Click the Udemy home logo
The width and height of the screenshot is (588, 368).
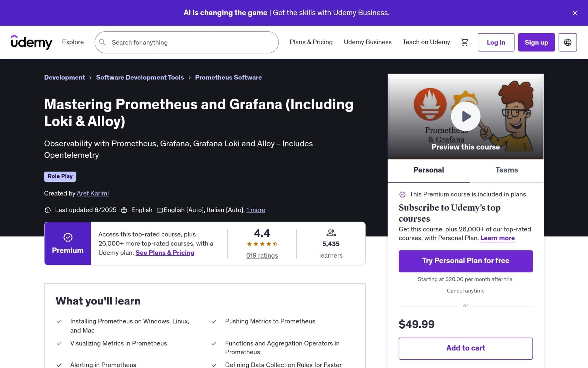[x=32, y=42]
